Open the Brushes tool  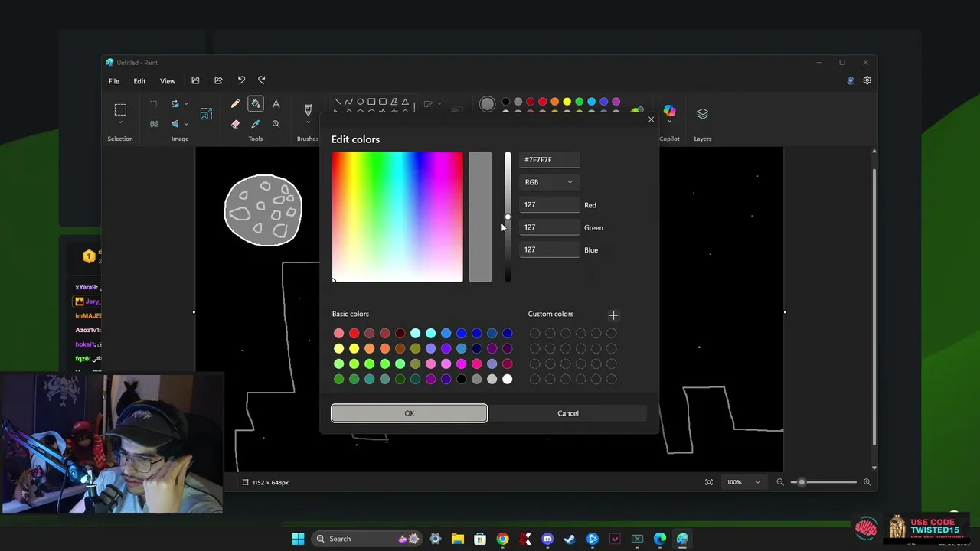(x=308, y=109)
